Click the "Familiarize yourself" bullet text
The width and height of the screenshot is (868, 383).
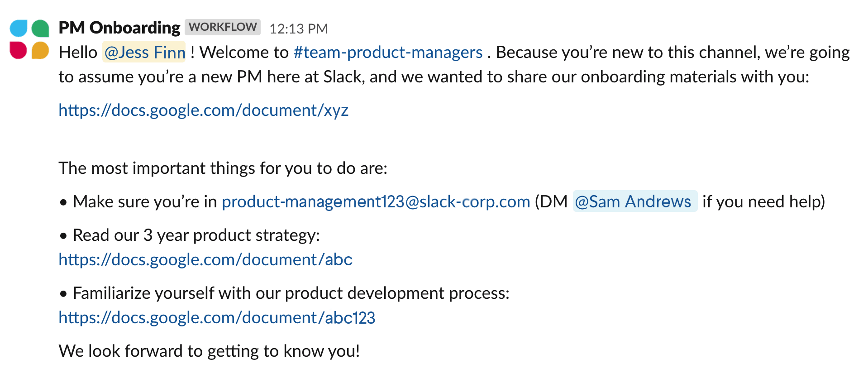291,293
